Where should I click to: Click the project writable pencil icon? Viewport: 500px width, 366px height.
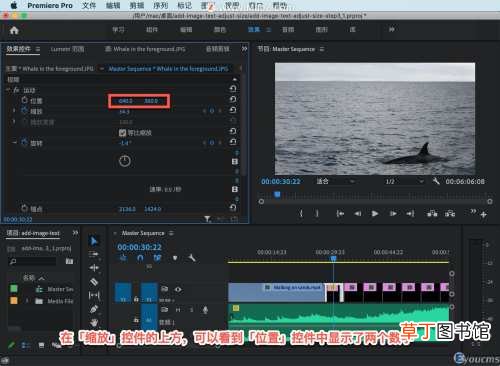click(11, 345)
